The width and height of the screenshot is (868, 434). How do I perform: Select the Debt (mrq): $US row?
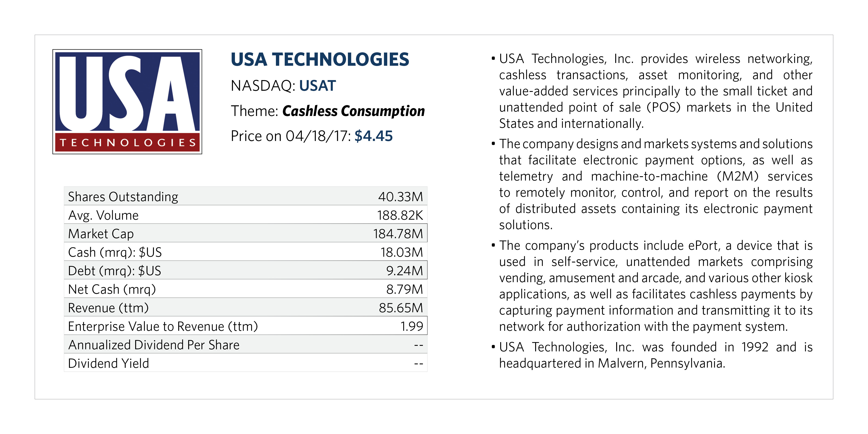pos(246,270)
